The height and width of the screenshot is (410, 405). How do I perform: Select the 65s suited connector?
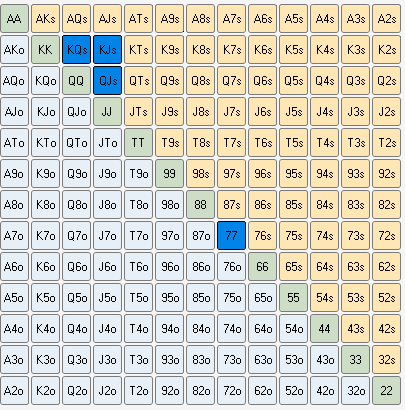coord(293,266)
